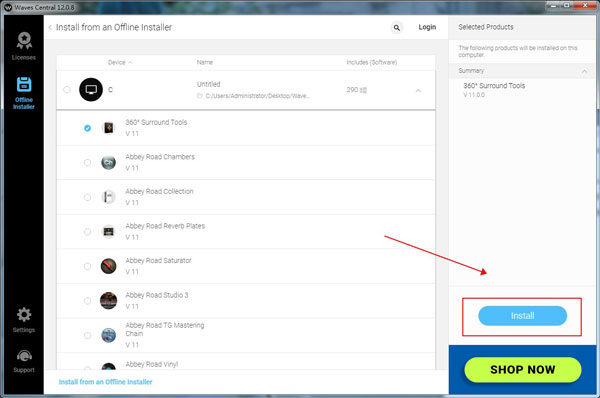Click the Abbey Road Vinyl row
The image size is (600, 398).
[246, 362]
